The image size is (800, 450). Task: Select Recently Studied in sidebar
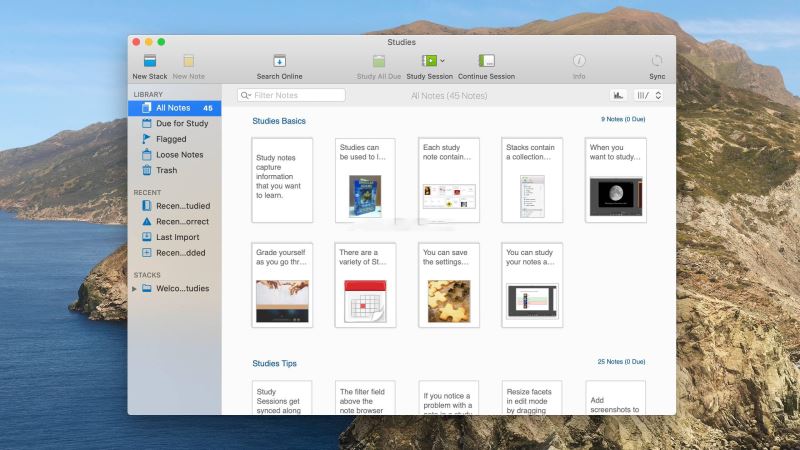174,206
